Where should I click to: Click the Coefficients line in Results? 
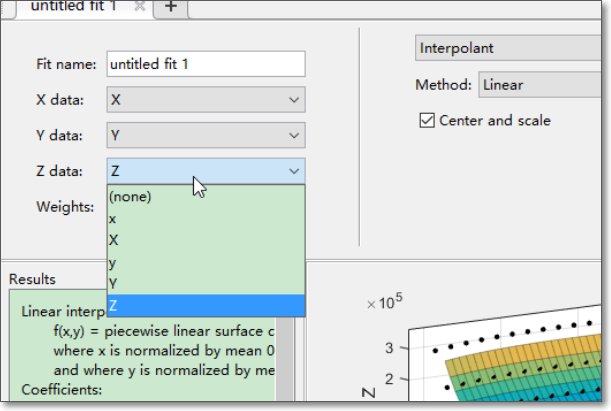64,390
